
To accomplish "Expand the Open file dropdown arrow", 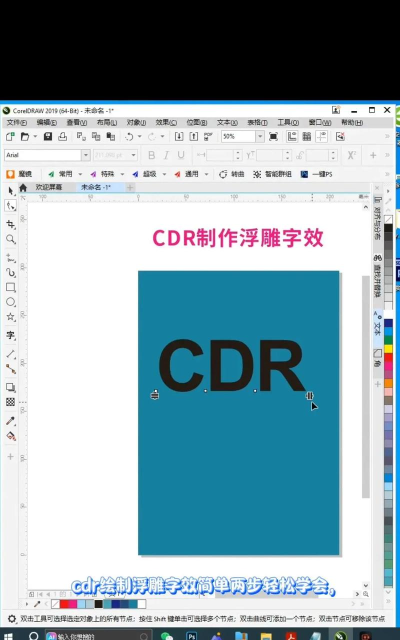I will 36,136.
